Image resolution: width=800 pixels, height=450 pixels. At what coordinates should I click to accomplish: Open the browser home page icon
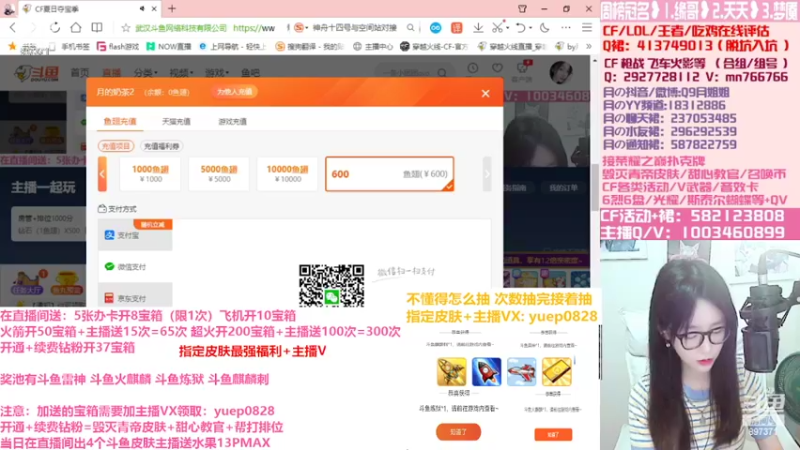pyautogui.click(x=76, y=28)
